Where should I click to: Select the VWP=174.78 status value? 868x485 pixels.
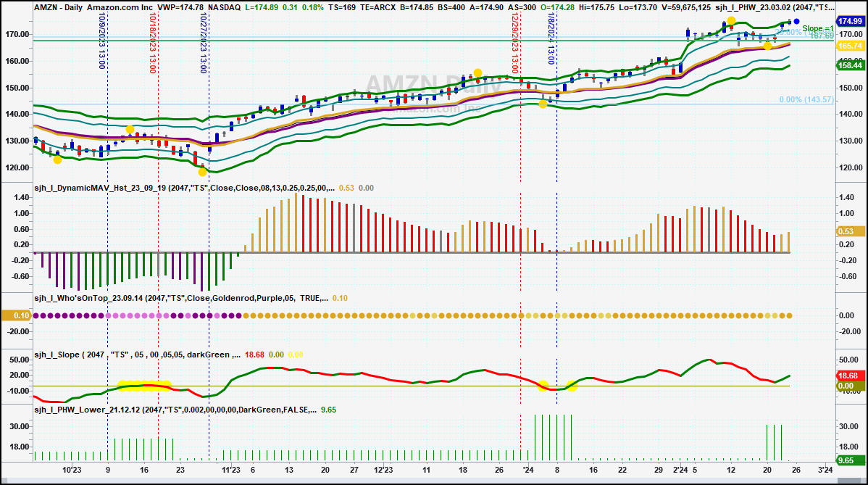pyautogui.click(x=180, y=7)
